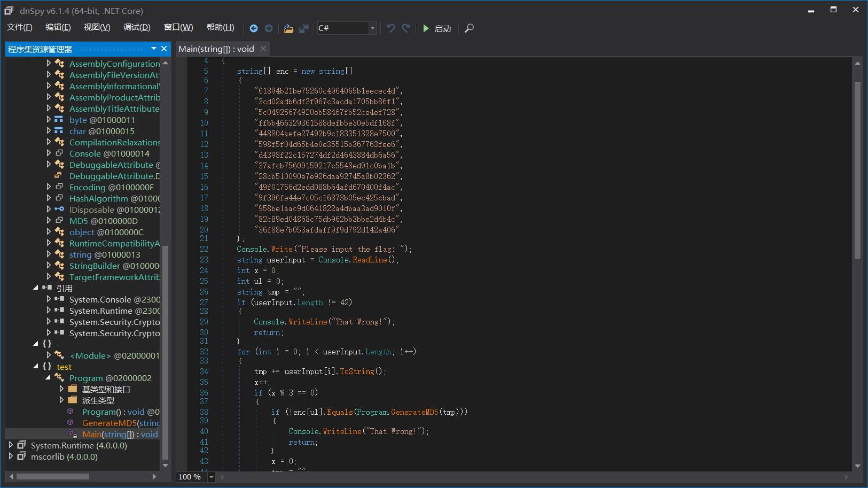Screen dimensions: 868x488
Task: Expand the AssemblyConfiguration node
Action: pyautogui.click(x=49, y=63)
